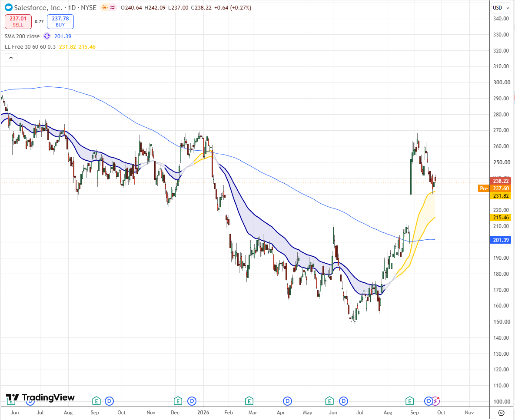Click the blue 201.39 value in the SMA legend
The width and height of the screenshot is (515, 420).
(x=63, y=36)
